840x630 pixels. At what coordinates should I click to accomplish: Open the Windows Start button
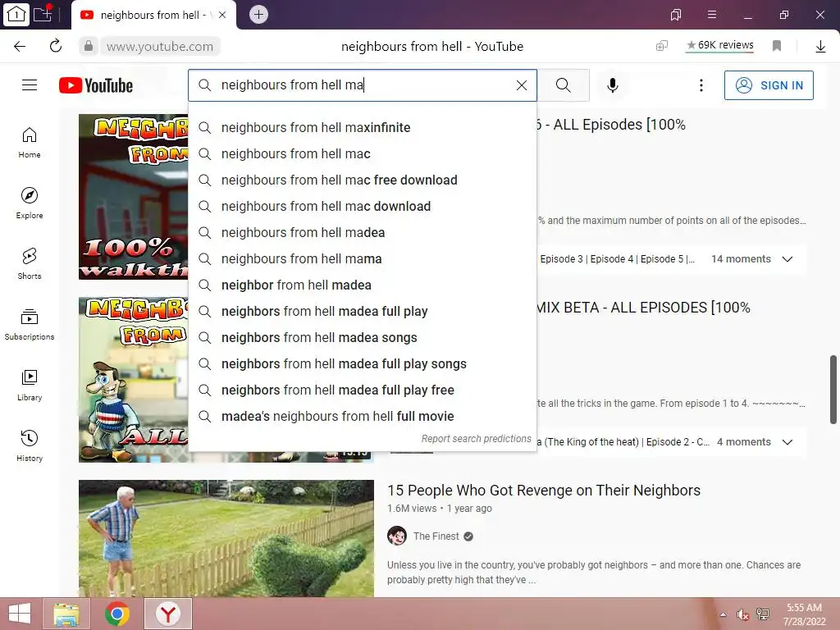pos(20,614)
